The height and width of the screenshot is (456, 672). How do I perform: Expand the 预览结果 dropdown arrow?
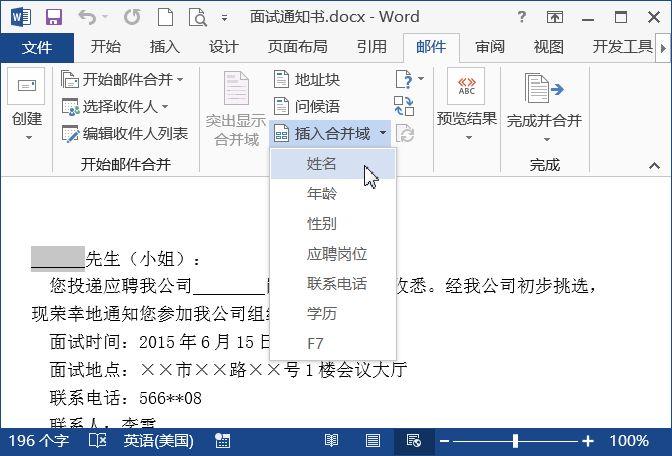click(468, 138)
